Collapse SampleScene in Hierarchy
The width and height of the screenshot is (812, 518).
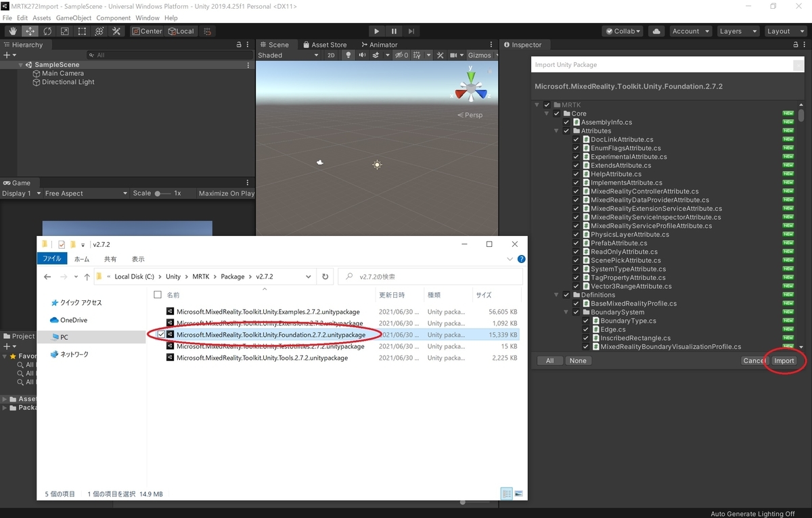point(21,65)
